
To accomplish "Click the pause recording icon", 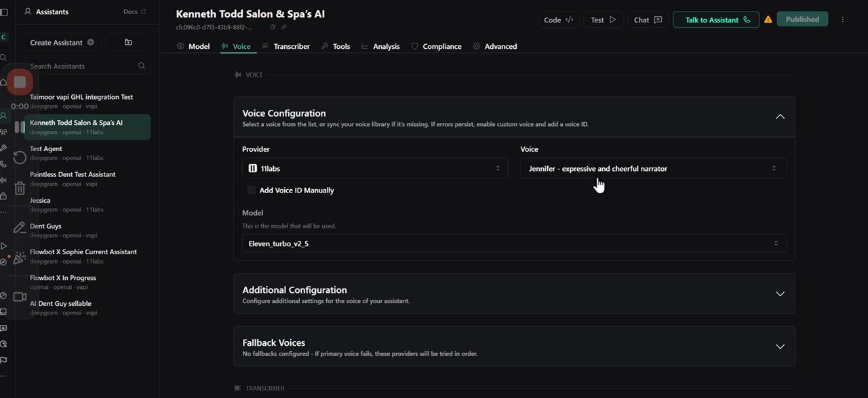I will pyautogui.click(x=20, y=127).
